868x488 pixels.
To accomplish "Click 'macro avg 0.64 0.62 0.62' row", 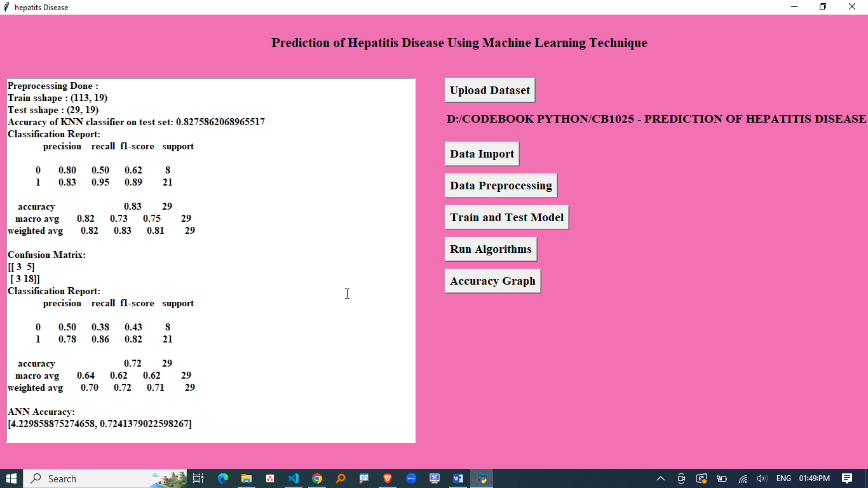I will (103, 376).
